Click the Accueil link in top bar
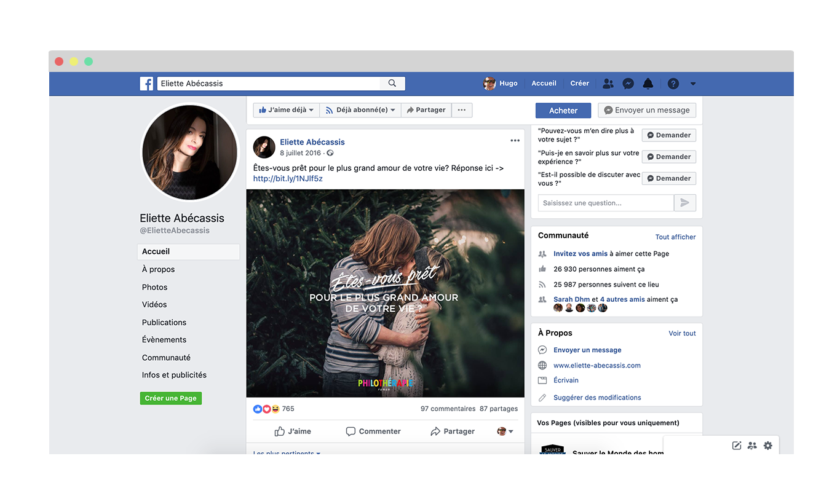Image resolution: width=840 pixels, height=504 pixels. click(544, 84)
